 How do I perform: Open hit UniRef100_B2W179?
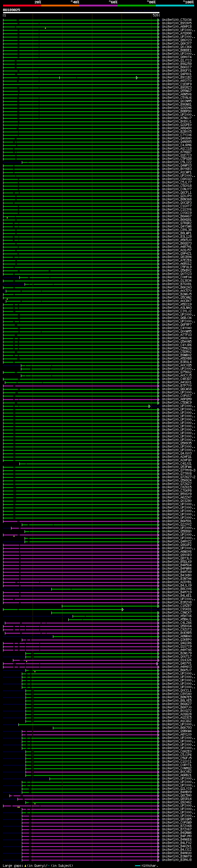tap(177, 653)
